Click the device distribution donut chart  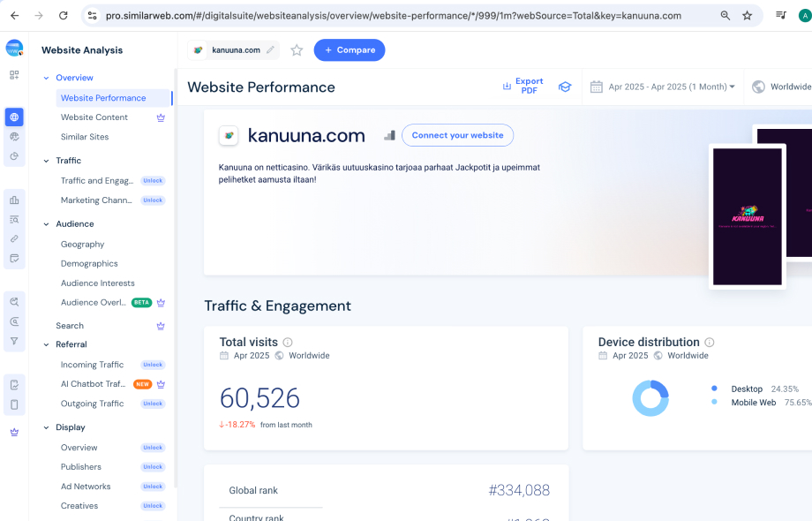pos(650,398)
